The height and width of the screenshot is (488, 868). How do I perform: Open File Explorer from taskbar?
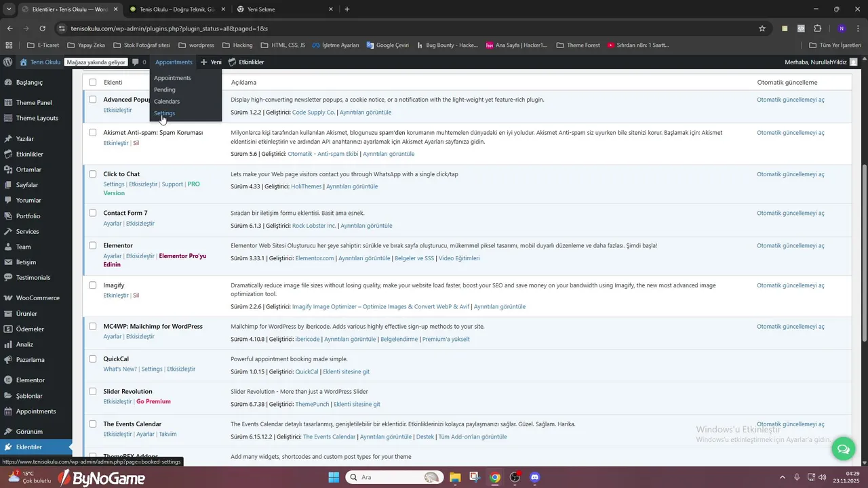tap(454, 477)
